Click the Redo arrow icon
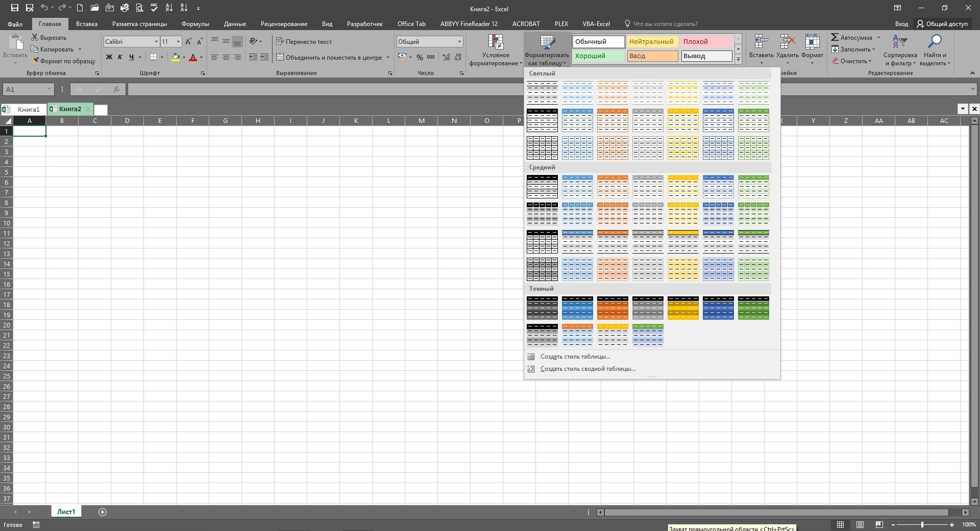This screenshot has height=531, width=980. 62,8
